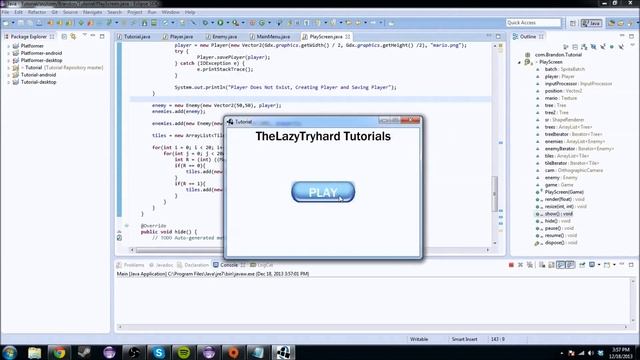This screenshot has height=360, width=640.
Task: Open the LogCat view tab
Action: point(261,265)
